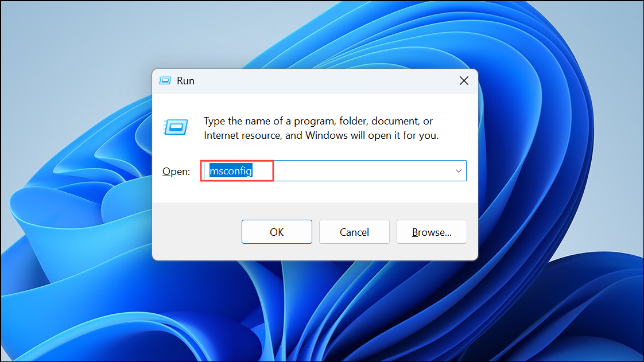The width and height of the screenshot is (644, 362).
Task: Cancel the Run dialog
Action: [354, 232]
